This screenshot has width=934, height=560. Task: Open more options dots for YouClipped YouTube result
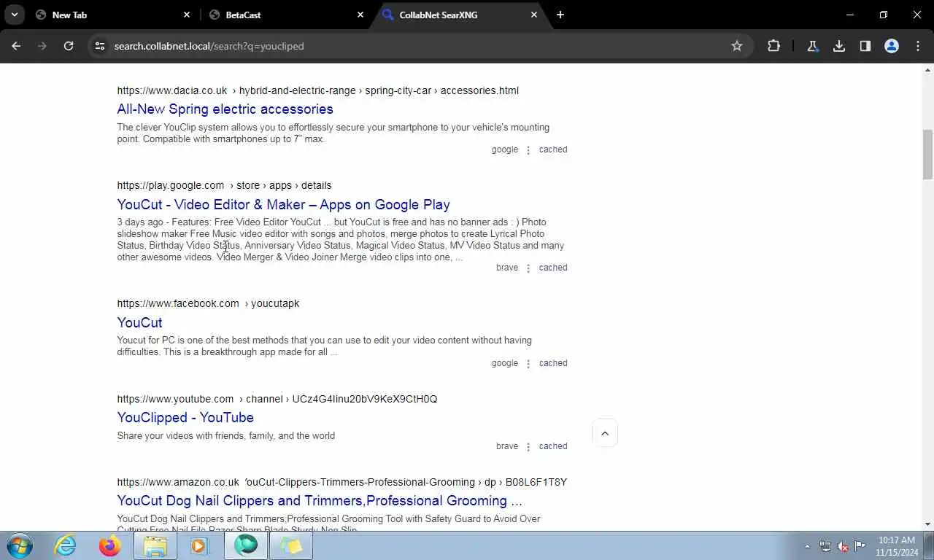pyautogui.click(x=528, y=447)
